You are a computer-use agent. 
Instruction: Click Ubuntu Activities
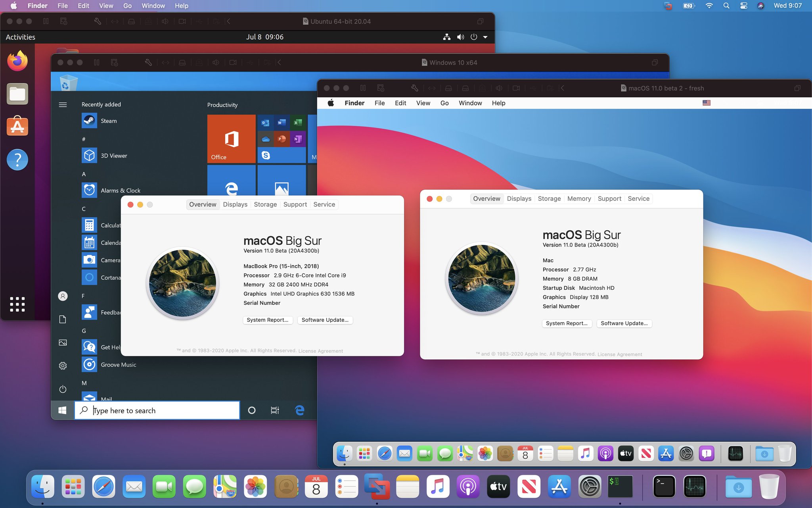point(21,37)
